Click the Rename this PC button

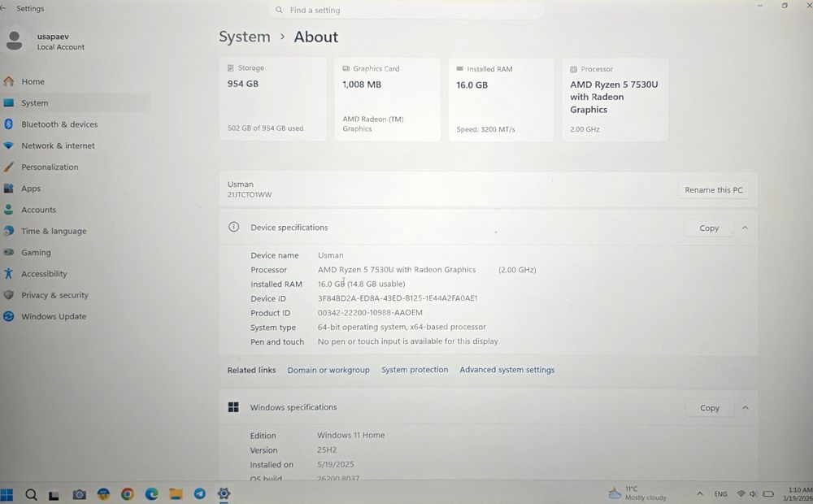(714, 189)
